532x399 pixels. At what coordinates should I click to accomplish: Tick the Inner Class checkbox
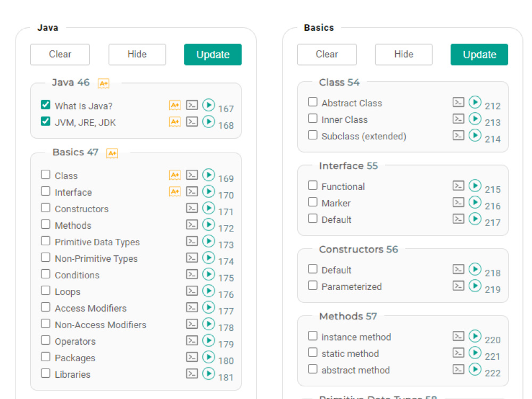(312, 119)
